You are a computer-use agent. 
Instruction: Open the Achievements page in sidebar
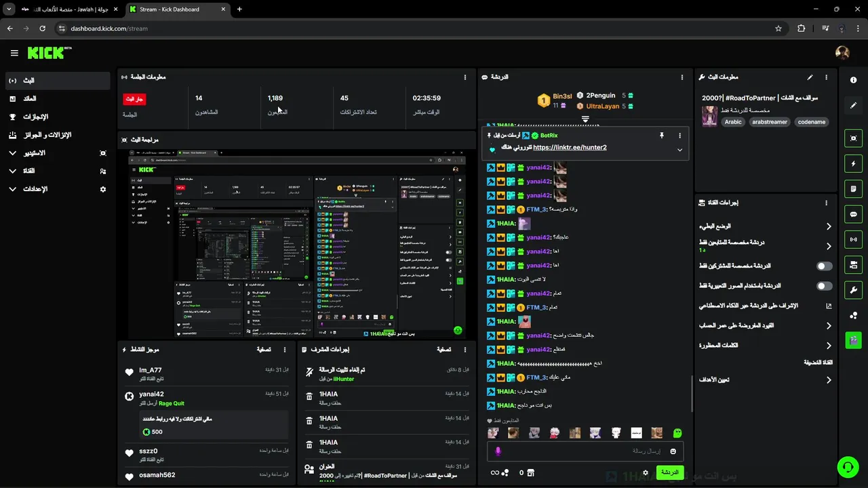click(57, 117)
